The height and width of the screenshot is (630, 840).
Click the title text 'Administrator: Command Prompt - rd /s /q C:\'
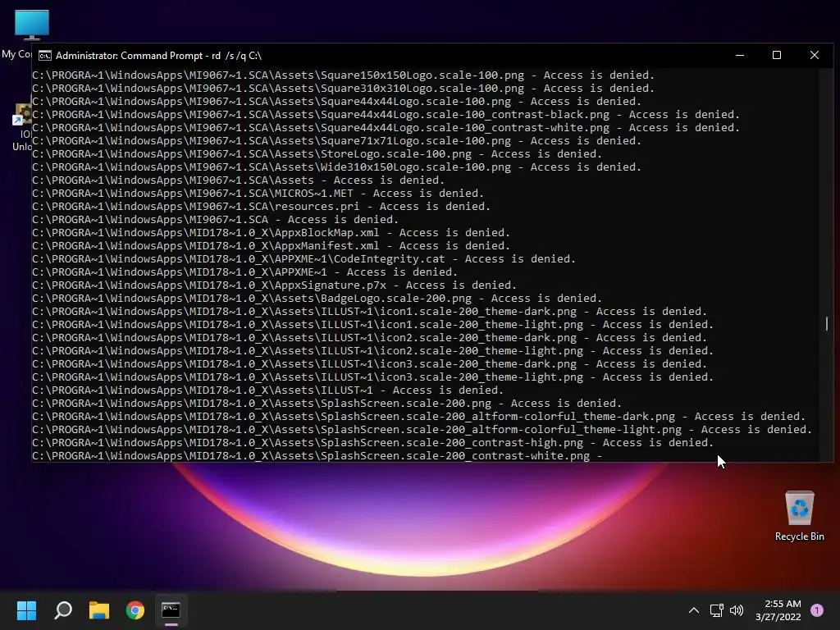(158, 56)
